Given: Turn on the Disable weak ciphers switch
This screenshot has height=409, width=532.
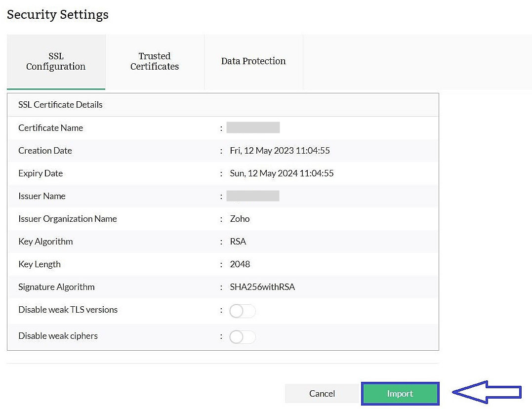Looking at the screenshot, I should [242, 337].
